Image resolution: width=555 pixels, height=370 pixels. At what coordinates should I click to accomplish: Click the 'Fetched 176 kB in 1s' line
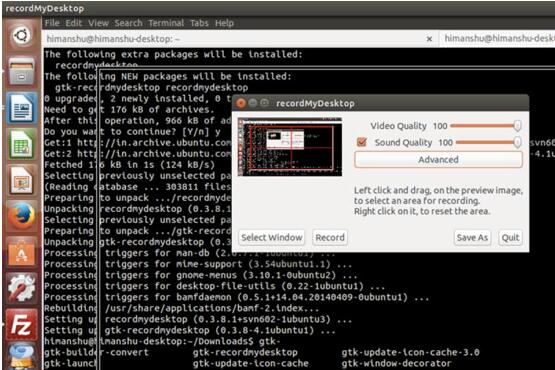pos(130,165)
